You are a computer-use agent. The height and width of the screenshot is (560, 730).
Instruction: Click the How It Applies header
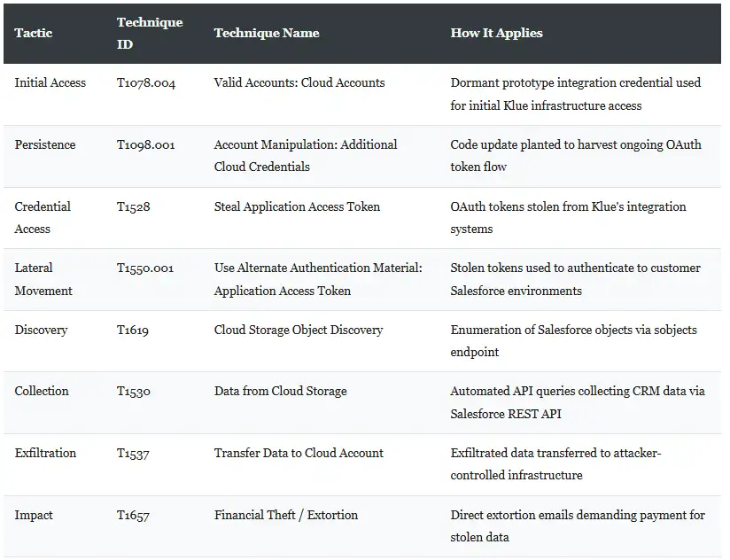pyautogui.click(x=496, y=33)
